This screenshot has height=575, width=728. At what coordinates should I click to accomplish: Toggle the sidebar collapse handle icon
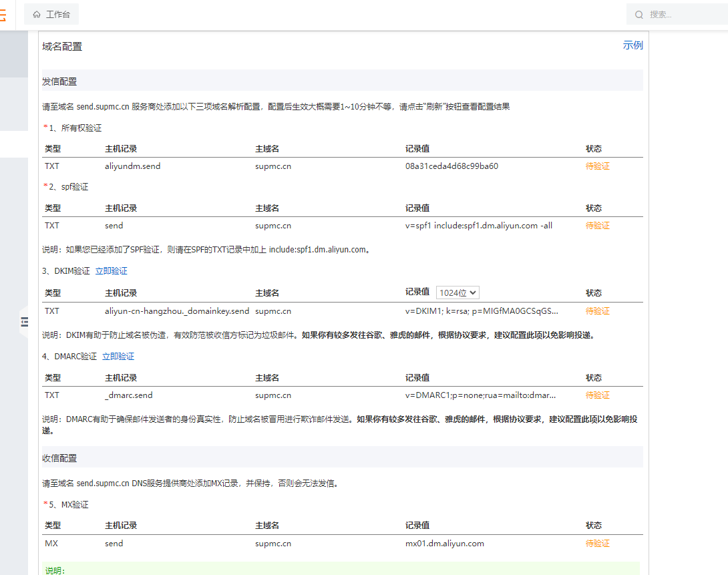tap(25, 322)
